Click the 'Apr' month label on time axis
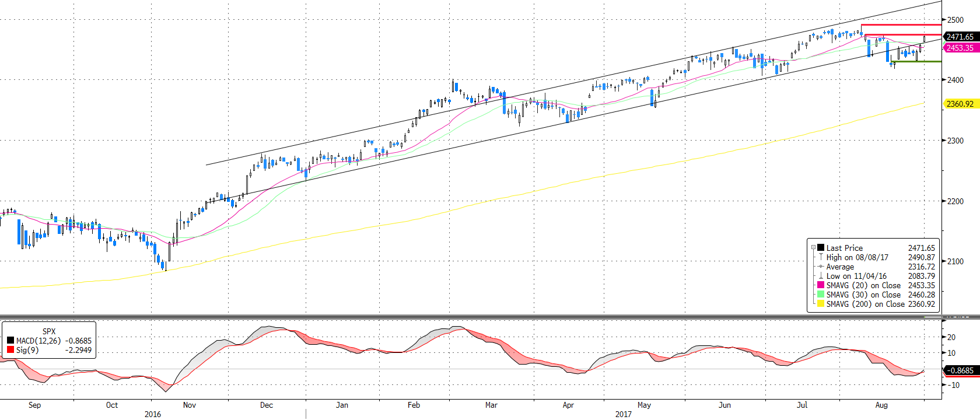This screenshot has width=980, height=420. point(568,405)
